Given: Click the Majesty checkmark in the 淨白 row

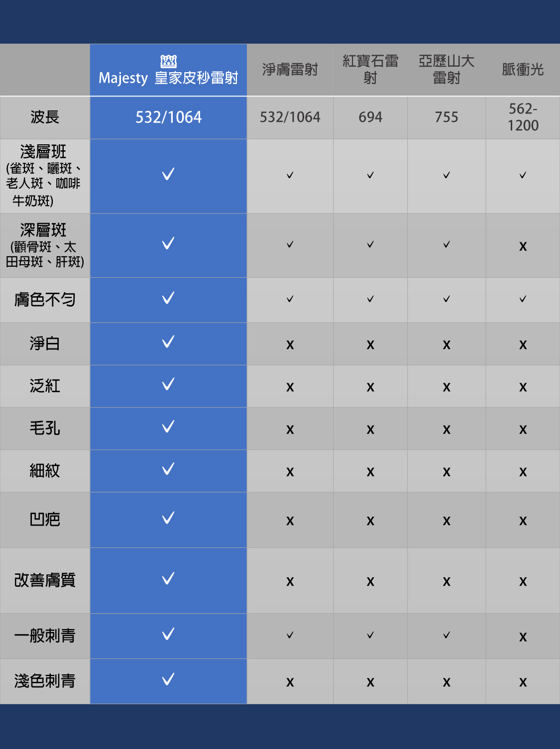Looking at the screenshot, I should coord(168,342).
